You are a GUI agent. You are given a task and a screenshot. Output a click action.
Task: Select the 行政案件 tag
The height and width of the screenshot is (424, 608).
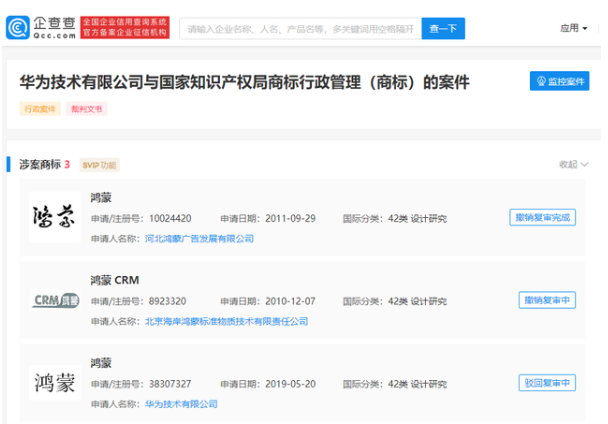40,109
